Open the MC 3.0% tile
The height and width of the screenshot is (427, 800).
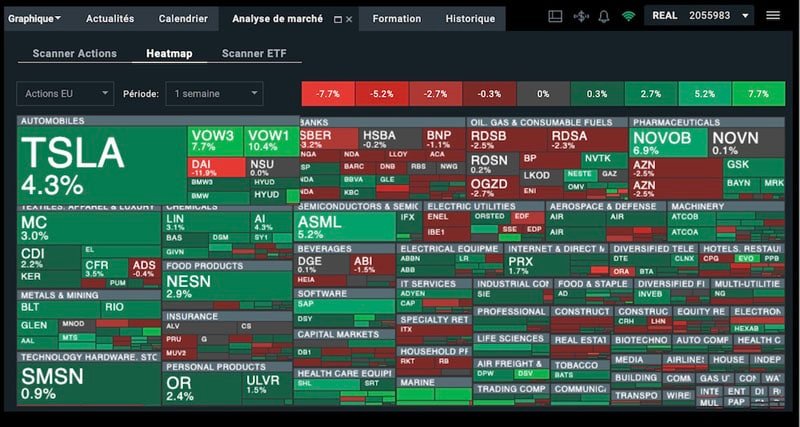pos(89,228)
